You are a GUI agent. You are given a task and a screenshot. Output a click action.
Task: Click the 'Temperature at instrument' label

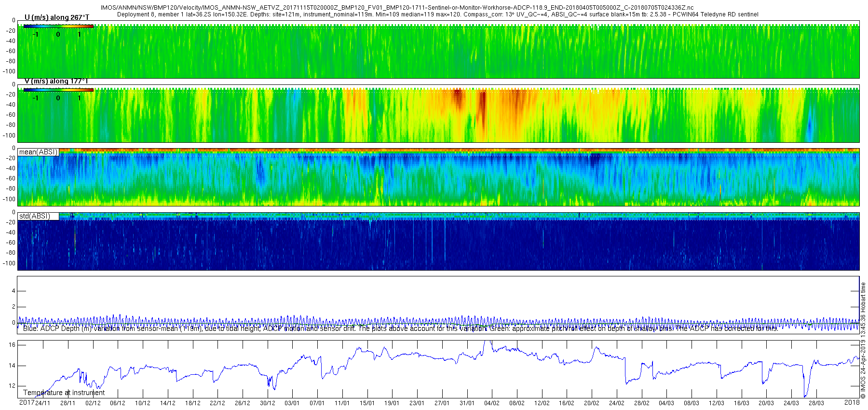click(64, 393)
